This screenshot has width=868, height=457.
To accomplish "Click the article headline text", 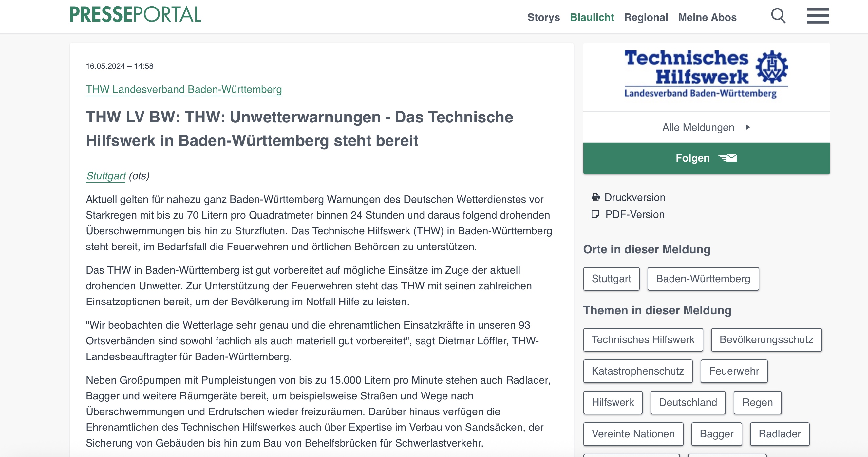I will click(x=299, y=129).
